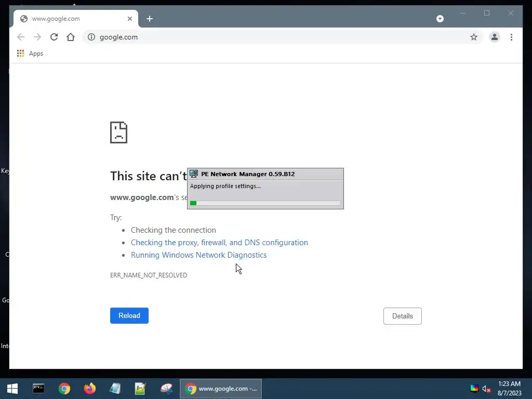The height and width of the screenshot is (399, 532).
Task: Click the muted volume tray icon
Action: pos(486,389)
